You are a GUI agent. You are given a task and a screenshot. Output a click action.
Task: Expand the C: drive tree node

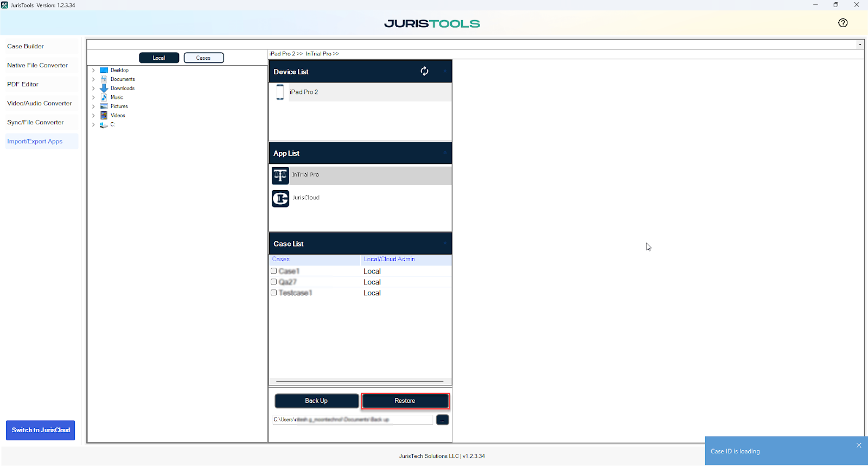click(x=93, y=124)
